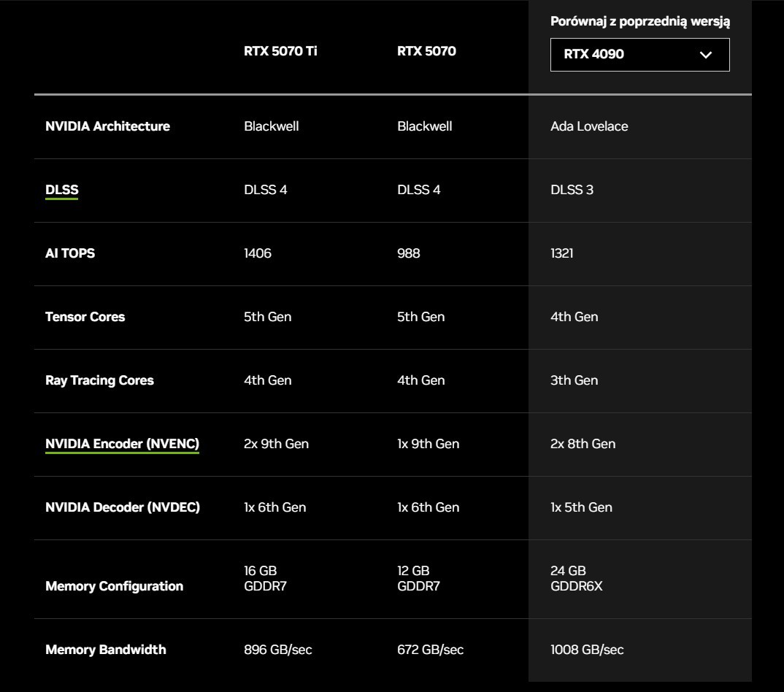Select the NVIDIA Architecture row label
Image resolution: width=784 pixels, height=692 pixels.
click(107, 126)
